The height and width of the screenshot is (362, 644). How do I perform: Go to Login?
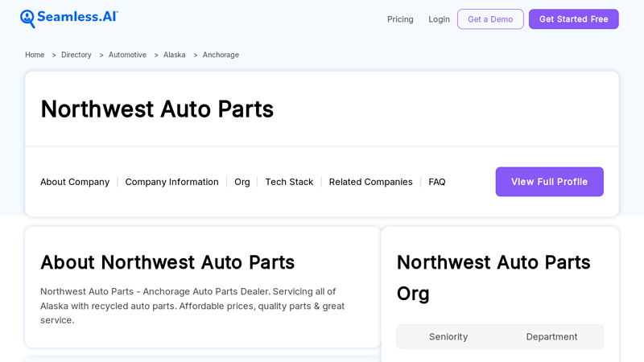[439, 19]
